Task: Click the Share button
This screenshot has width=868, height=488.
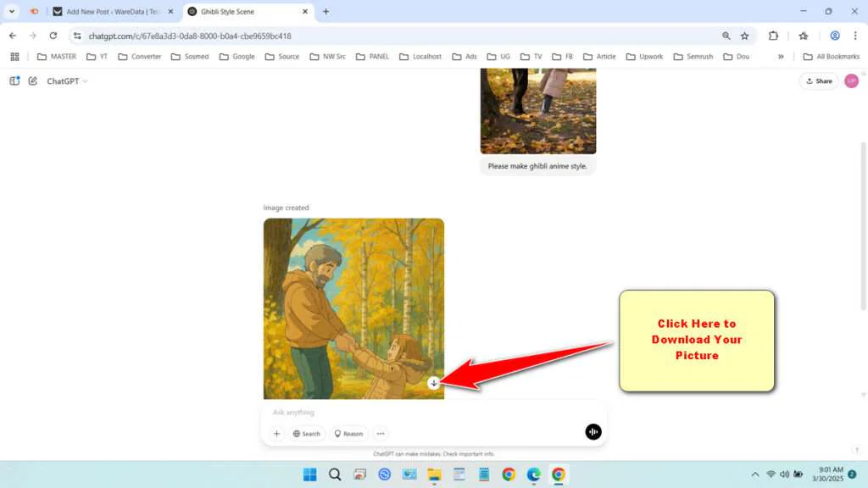Action: 818,80
